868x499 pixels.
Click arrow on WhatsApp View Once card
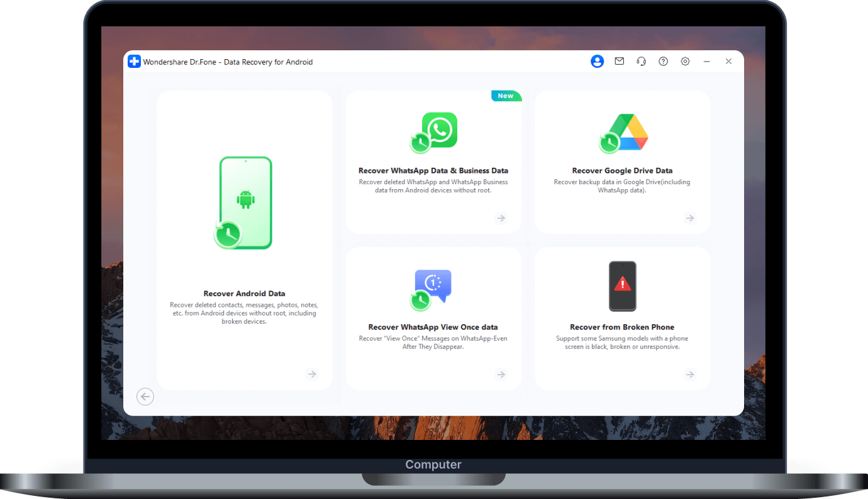pos(501,375)
